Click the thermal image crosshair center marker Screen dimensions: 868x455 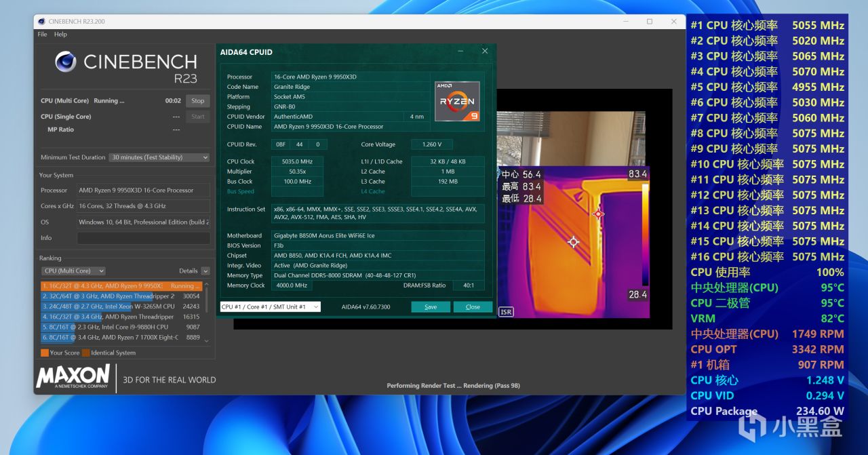click(574, 242)
